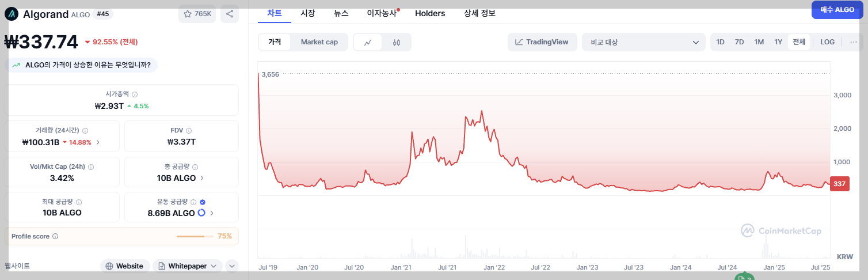Screen dimensions: 868x280
Task: Toggle the LOG scale option
Action: click(827, 42)
